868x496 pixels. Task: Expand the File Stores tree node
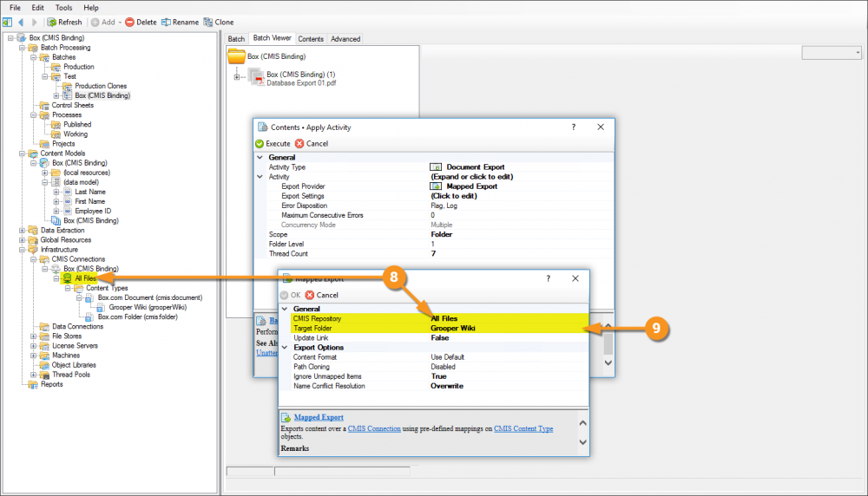click(x=33, y=336)
